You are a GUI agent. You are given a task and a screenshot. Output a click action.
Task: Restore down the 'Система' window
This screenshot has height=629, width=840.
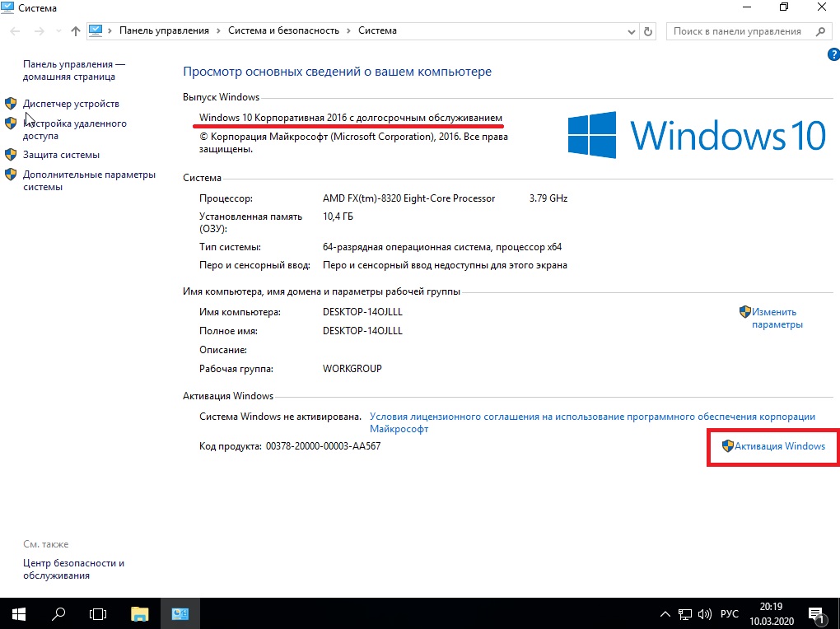pyautogui.click(x=784, y=7)
